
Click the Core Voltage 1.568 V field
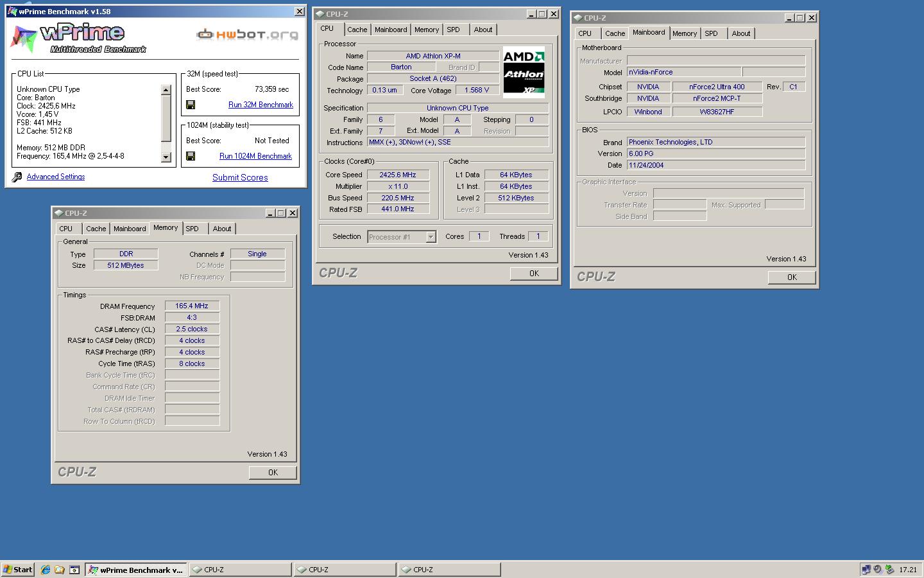pyautogui.click(x=477, y=90)
